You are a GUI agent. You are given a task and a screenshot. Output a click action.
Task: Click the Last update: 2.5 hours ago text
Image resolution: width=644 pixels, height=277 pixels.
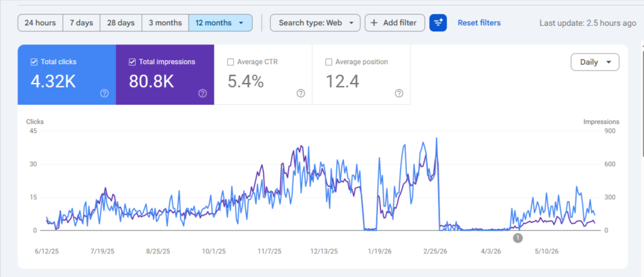[588, 23]
